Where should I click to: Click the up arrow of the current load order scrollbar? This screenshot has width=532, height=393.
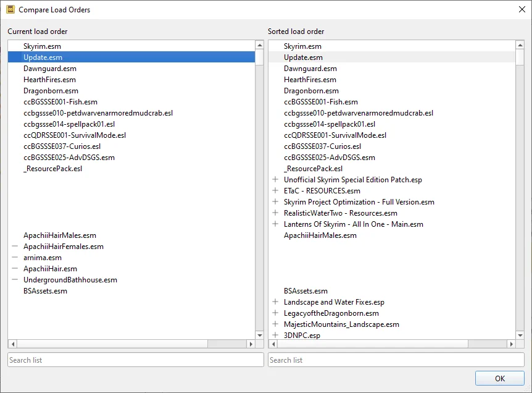(x=260, y=45)
